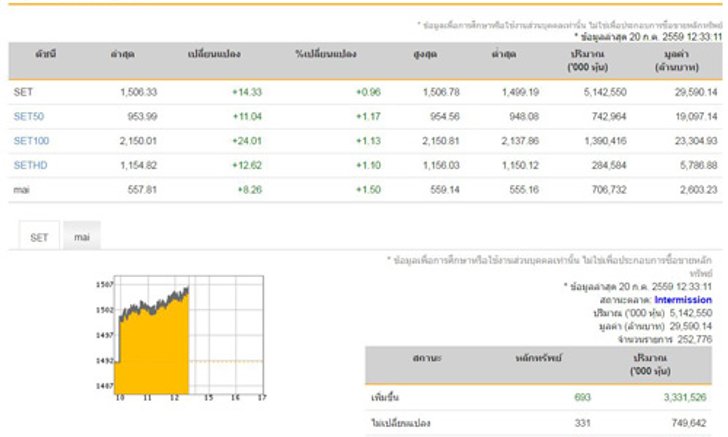The height and width of the screenshot is (437, 728).
Task: Select SET100 change value +24.01
Action: click(247, 141)
